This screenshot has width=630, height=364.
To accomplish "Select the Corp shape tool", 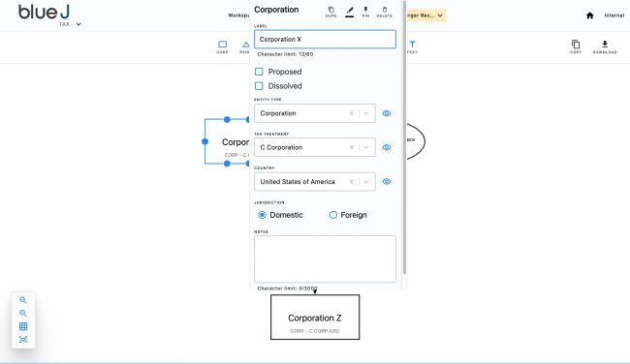I will coord(222,46).
